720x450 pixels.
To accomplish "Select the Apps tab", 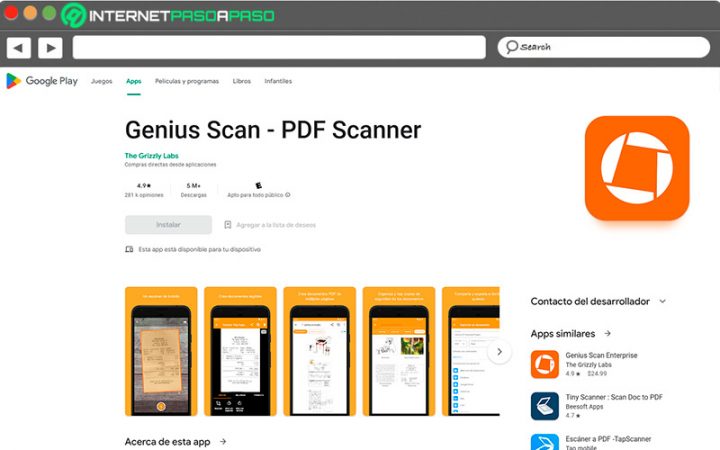I will 134,81.
